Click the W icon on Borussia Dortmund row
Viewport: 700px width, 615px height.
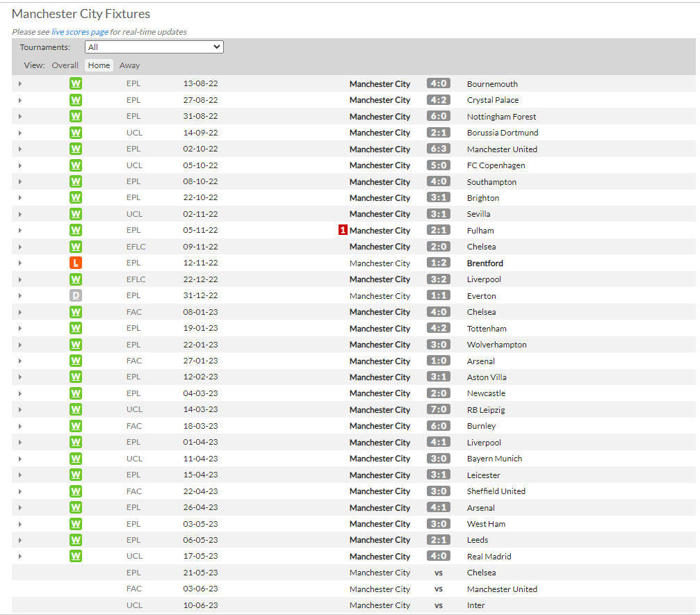tap(76, 133)
